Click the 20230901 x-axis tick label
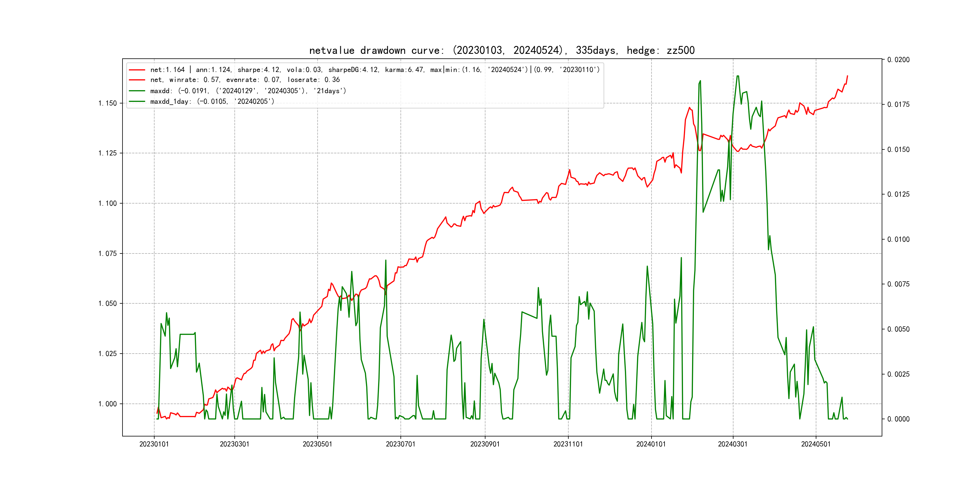 [485, 444]
